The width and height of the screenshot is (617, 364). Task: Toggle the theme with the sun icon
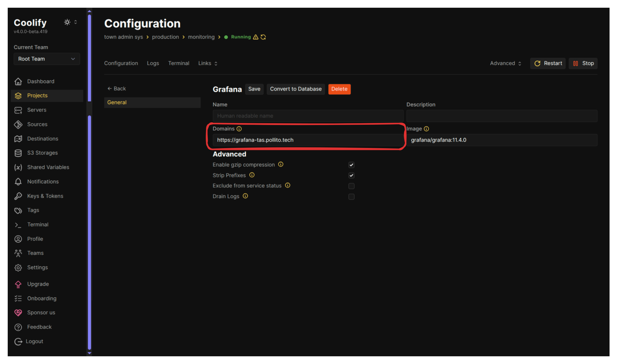click(67, 22)
